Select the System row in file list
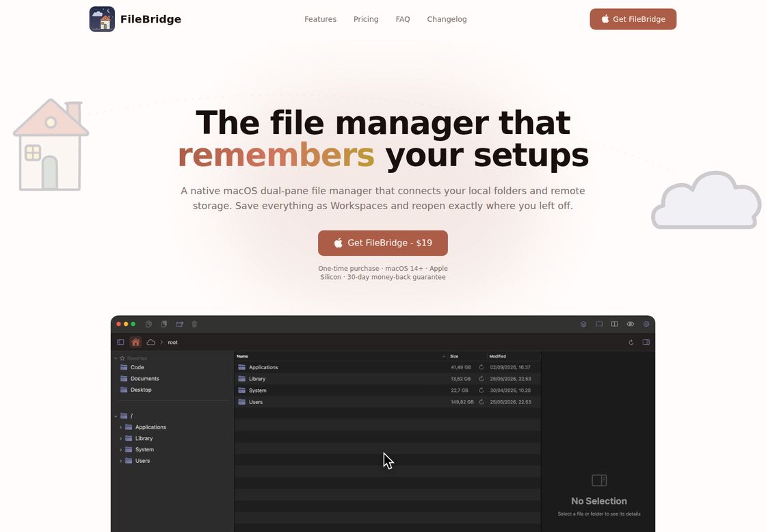The width and height of the screenshot is (766, 532). 387,390
